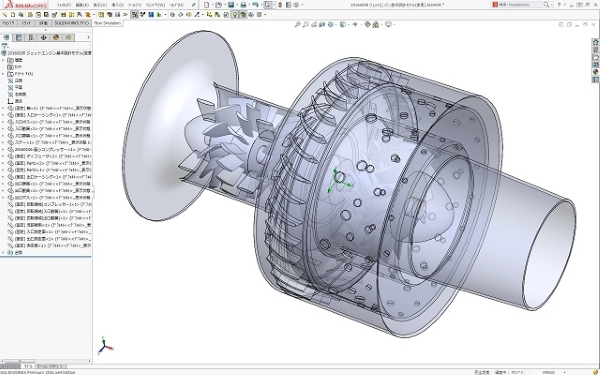Click the New document icon
This screenshot has width=600, height=375.
coord(207,5)
